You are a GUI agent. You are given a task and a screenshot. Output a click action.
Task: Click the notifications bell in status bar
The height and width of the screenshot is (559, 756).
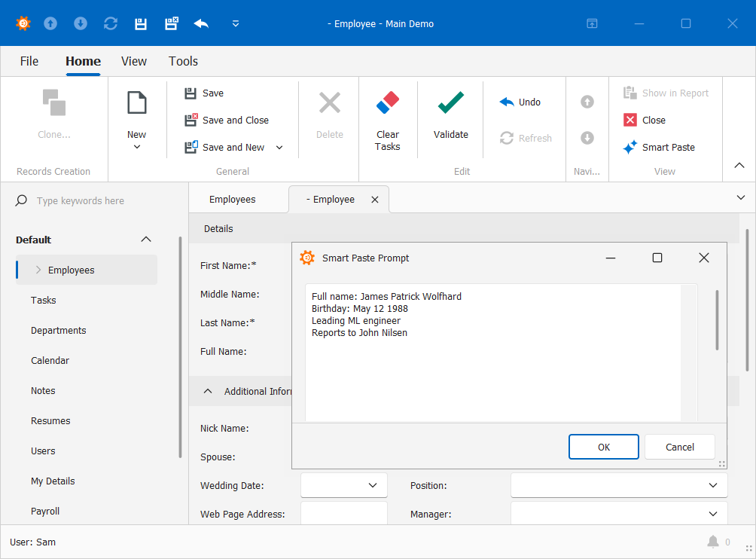[x=713, y=542]
